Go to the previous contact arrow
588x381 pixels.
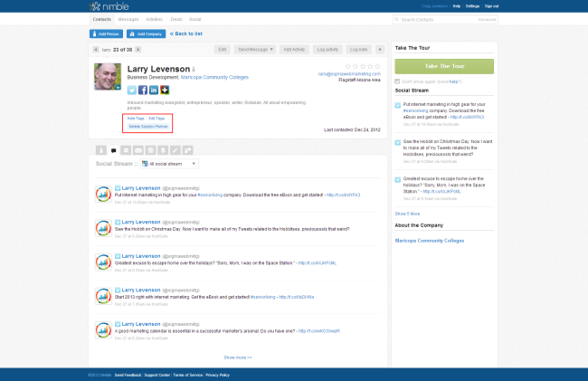pos(96,50)
